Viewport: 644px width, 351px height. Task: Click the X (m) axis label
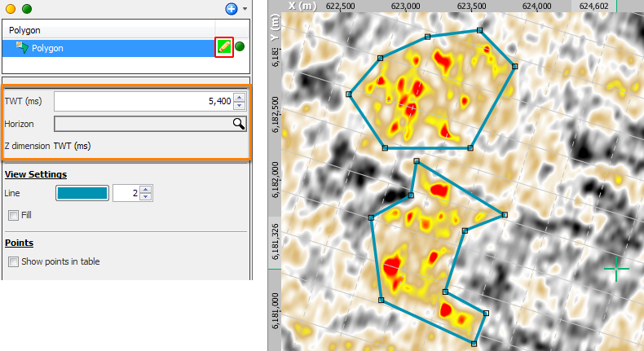(302, 6)
